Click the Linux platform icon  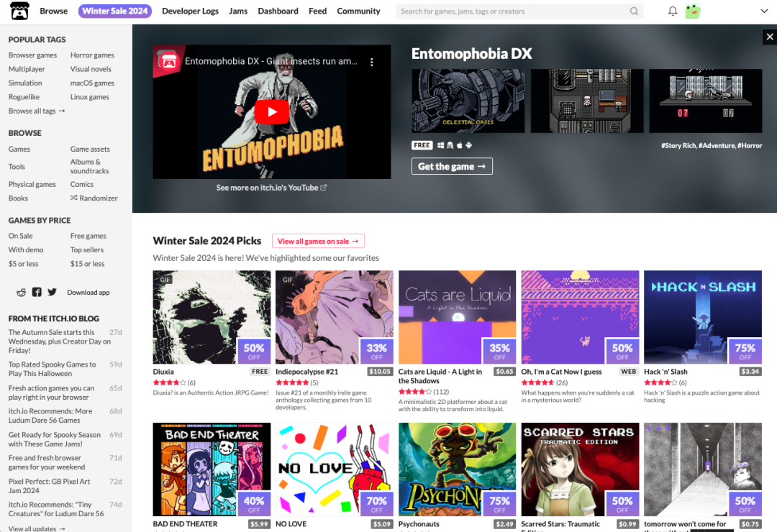450,145
